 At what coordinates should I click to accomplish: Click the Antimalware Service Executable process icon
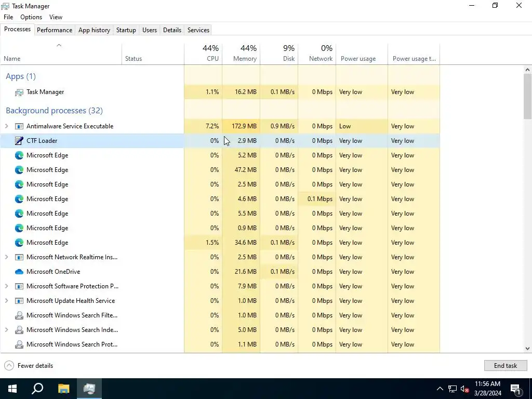[19, 126]
